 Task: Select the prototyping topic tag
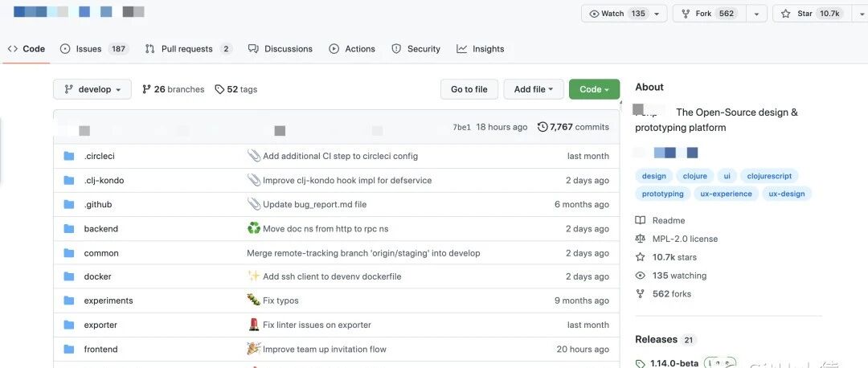coord(662,194)
